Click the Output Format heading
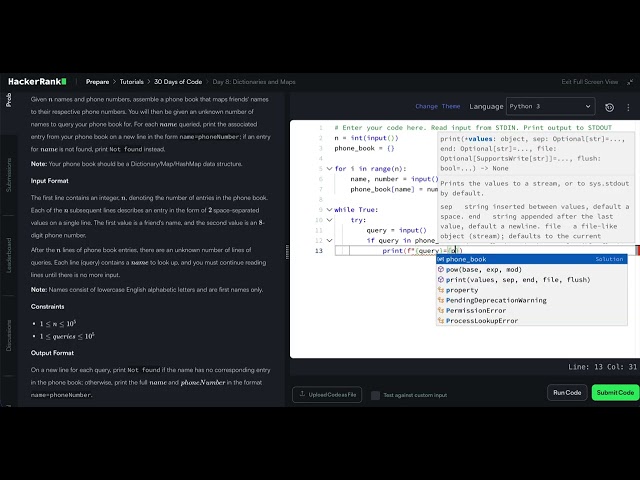The height and width of the screenshot is (480, 640). [x=52, y=353]
